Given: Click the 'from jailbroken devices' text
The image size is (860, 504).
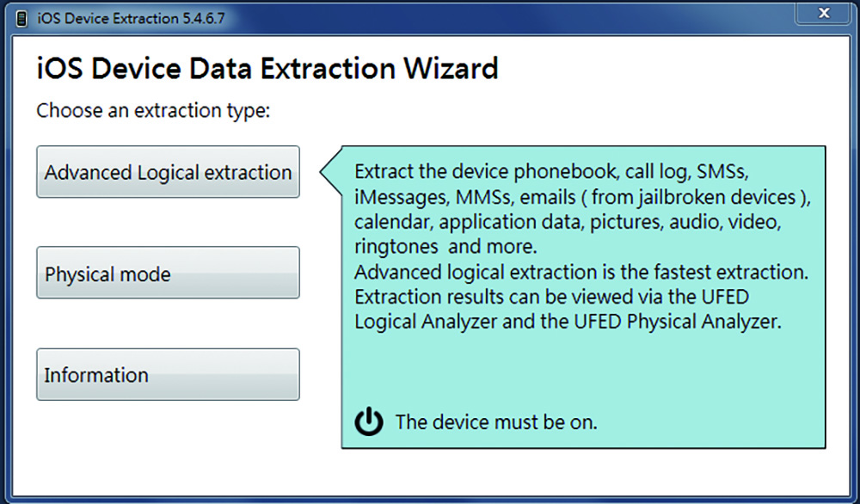Looking at the screenshot, I should 693,197.
